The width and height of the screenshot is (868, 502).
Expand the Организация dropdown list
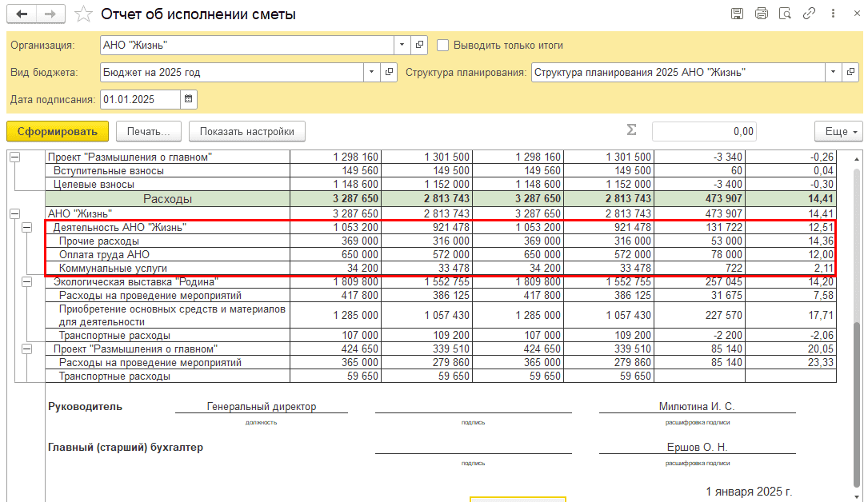coord(402,45)
